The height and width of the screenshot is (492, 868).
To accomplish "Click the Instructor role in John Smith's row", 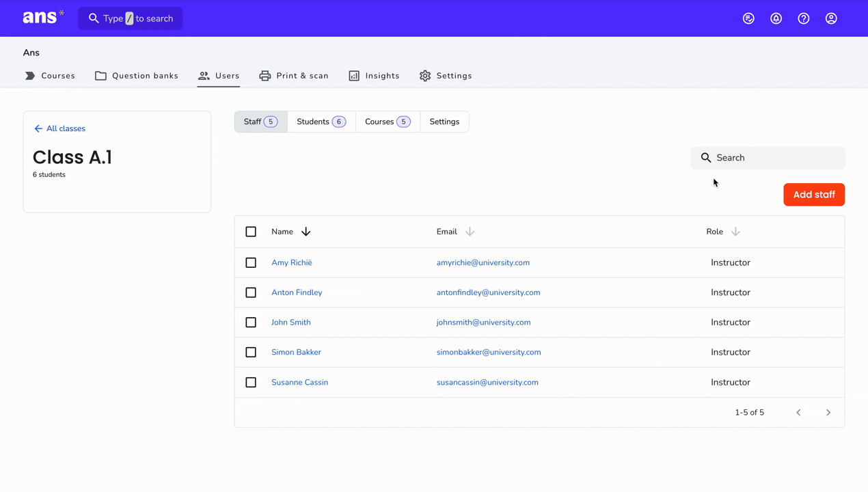I will click(731, 323).
